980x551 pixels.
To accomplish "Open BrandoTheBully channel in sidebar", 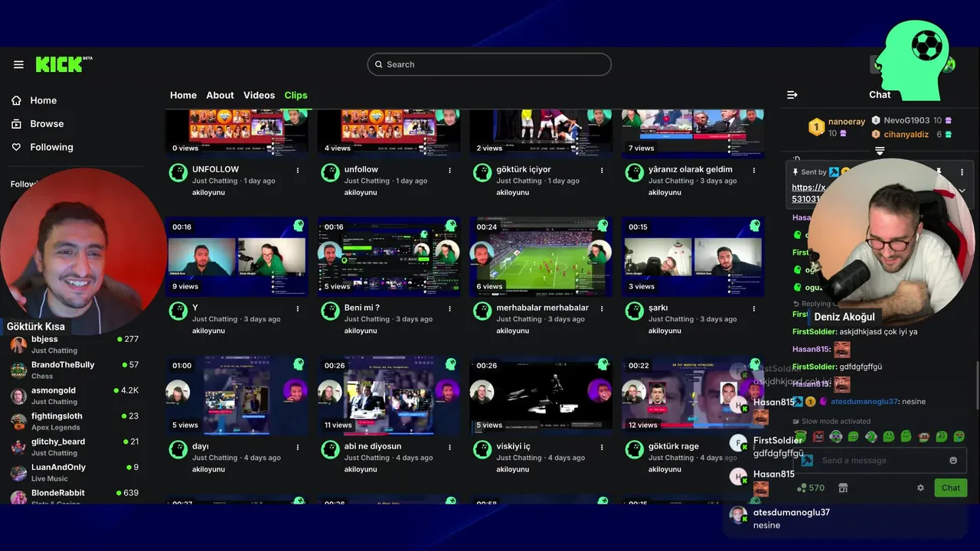I will coord(74,370).
